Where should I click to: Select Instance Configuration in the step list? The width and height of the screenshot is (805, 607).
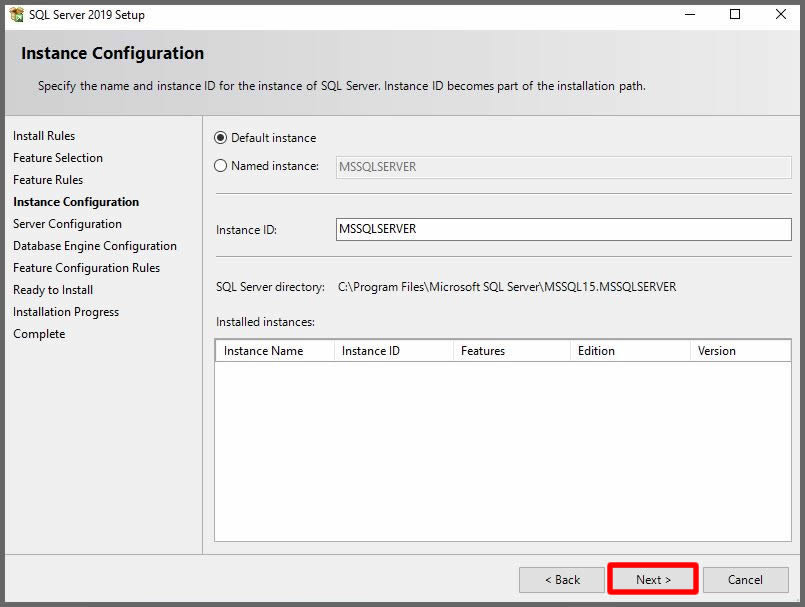[x=76, y=202]
